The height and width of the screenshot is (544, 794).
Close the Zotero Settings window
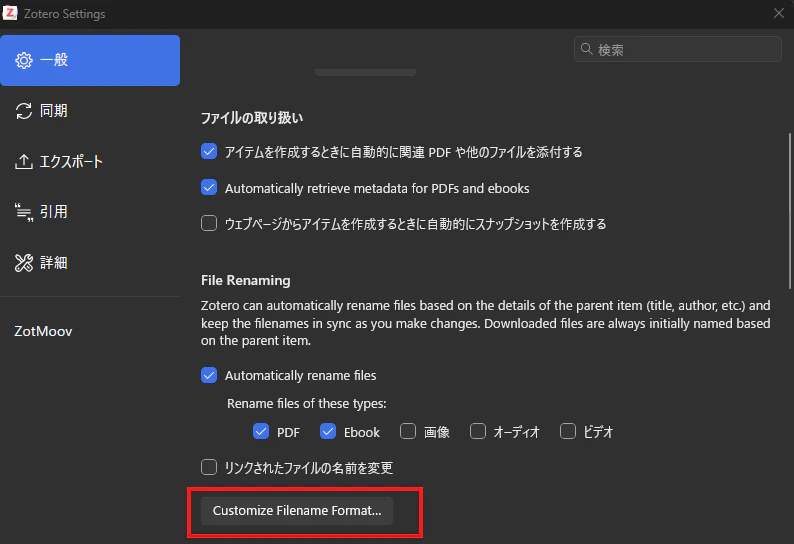point(779,13)
